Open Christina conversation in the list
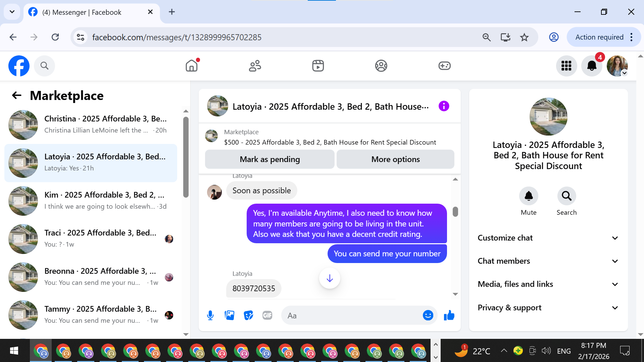 [x=91, y=125]
